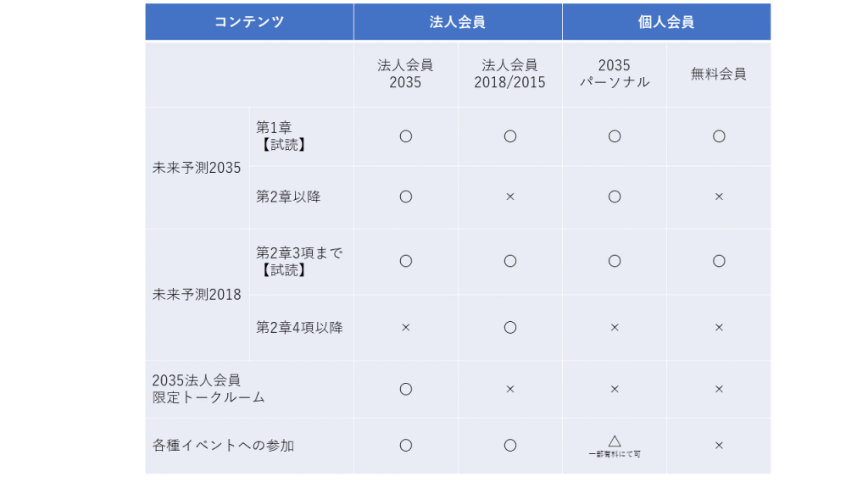Select the 2035 パーソナル column label
Viewport: 868px width, 488px height.
[x=615, y=74]
